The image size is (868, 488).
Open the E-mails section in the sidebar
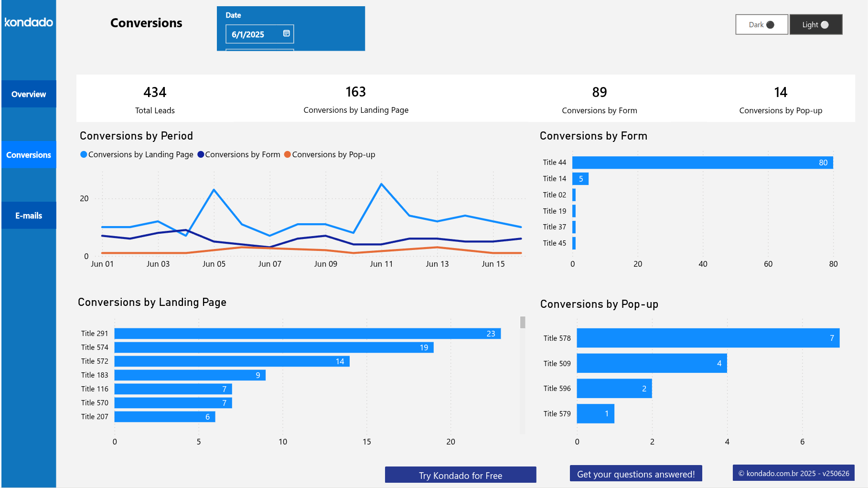(29, 215)
